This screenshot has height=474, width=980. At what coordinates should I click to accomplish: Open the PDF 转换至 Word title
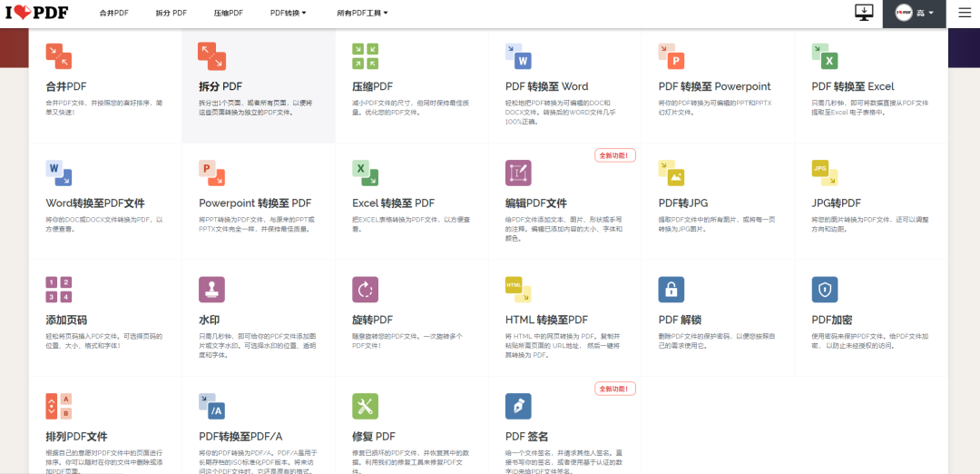[546, 86]
